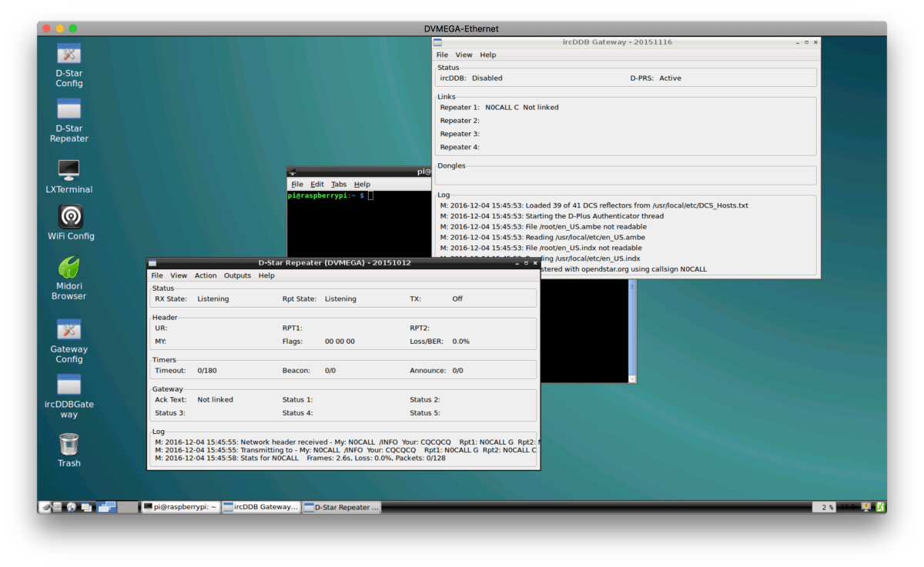Image resolution: width=924 pixels, height=567 pixels.
Task: Open the Outputs menu in D-Star Repeater
Action: click(x=237, y=275)
